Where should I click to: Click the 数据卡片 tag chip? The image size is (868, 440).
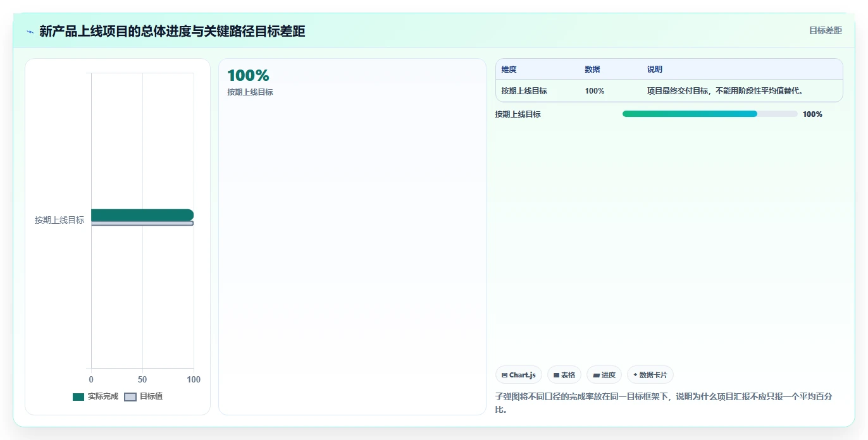[x=650, y=375]
